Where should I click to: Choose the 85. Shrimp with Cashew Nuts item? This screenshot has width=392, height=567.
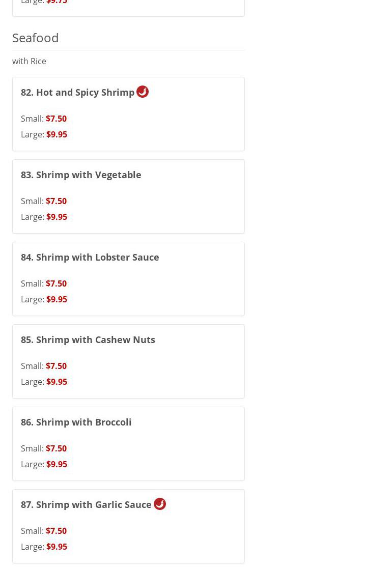pyautogui.click(x=88, y=339)
